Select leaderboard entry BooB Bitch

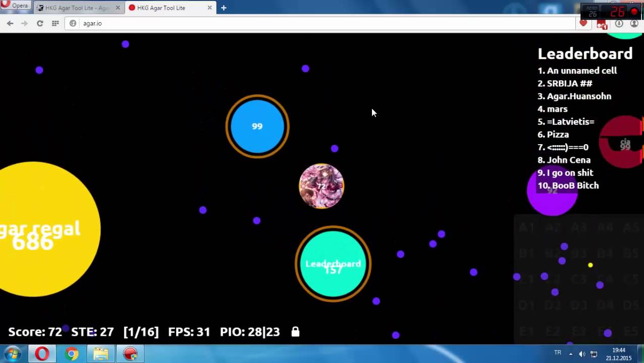coord(568,186)
